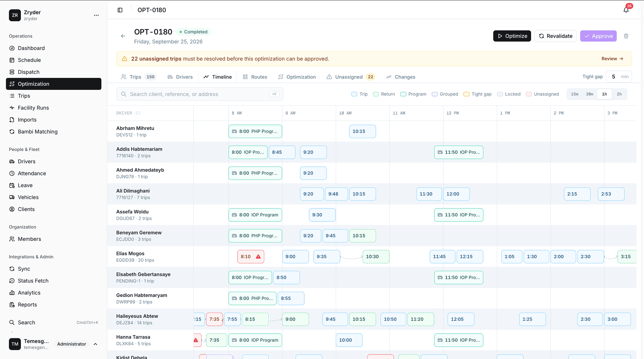Select Elias Mogos' 8:10 warning trip

click(x=251, y=257)
